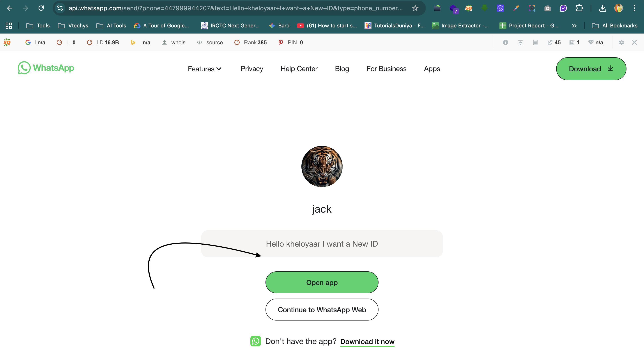Image resolution: width=644 pixels, height=360 pixels.
Task: Open the bookmarks overflow chevron
Action: 574,25
